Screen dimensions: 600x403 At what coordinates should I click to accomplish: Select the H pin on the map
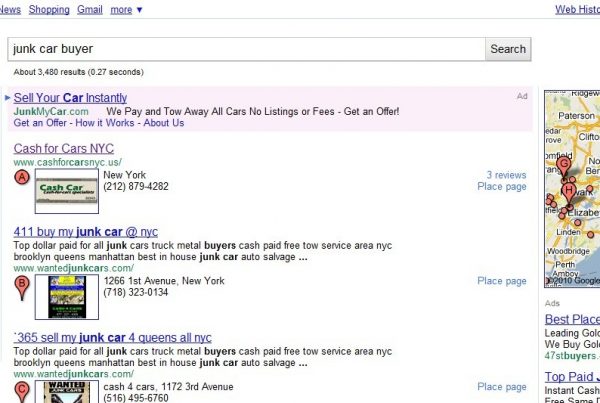coord(569,193)
